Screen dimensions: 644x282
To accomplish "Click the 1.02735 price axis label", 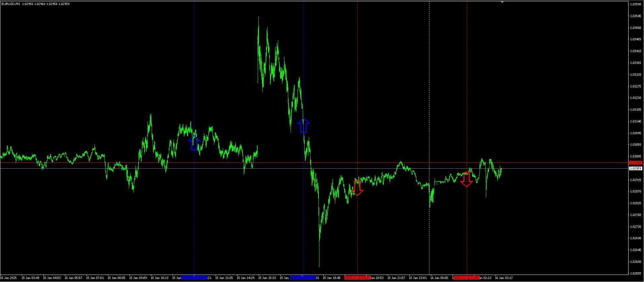I will coord(636,227).
